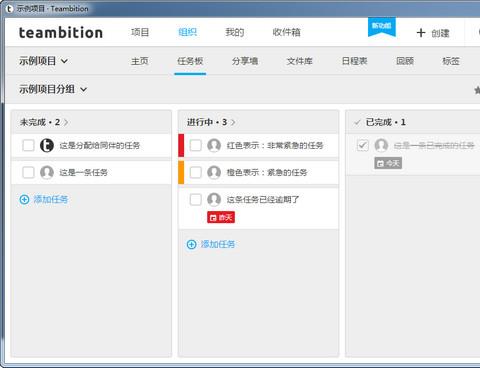Image resolution: width=480 pixels, height=368 pixels.
Task: Switch to the 主页 tab
Action: pos(140,61)
